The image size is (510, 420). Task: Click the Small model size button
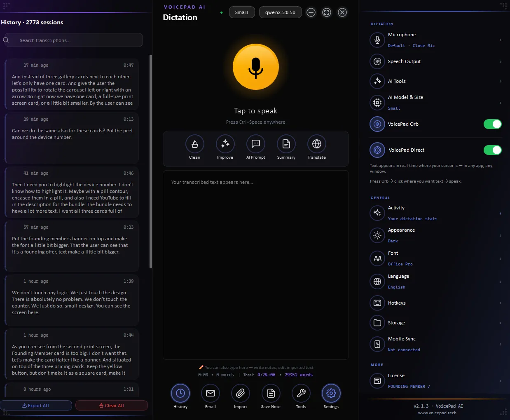click(x=242, y=12)
